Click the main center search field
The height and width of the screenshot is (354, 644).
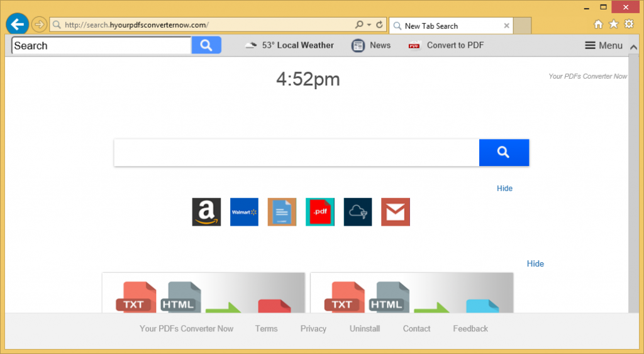297,153
